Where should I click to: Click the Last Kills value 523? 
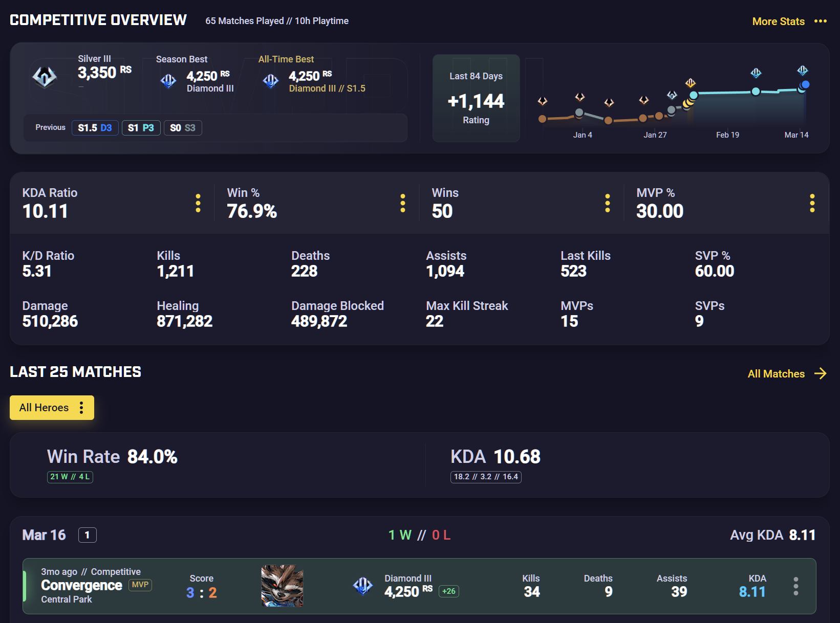(574, 271)
